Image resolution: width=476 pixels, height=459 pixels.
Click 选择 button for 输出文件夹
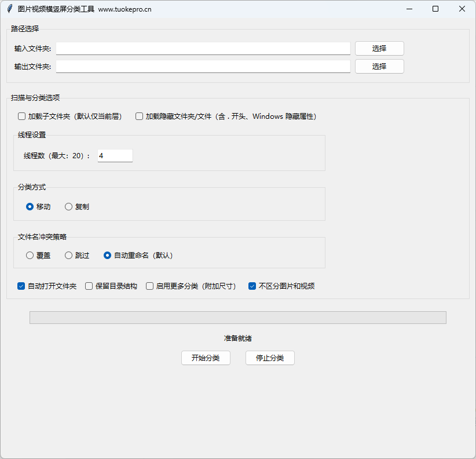(x=379, y=67)
